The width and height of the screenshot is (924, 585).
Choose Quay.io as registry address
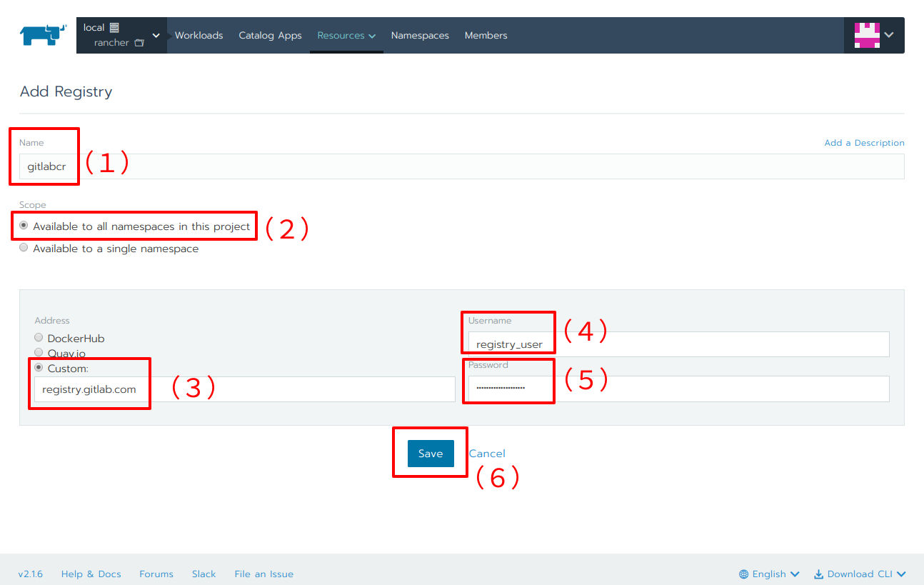(x=39, y=352)
